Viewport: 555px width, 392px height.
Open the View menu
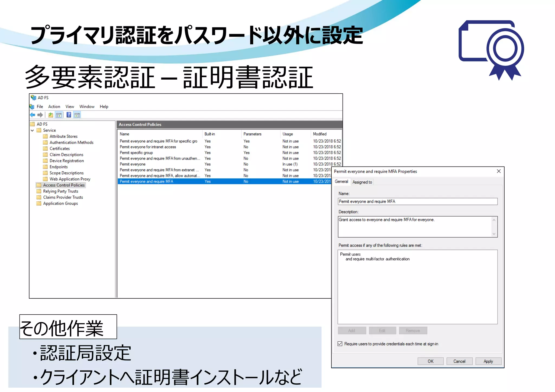point(70,107)
